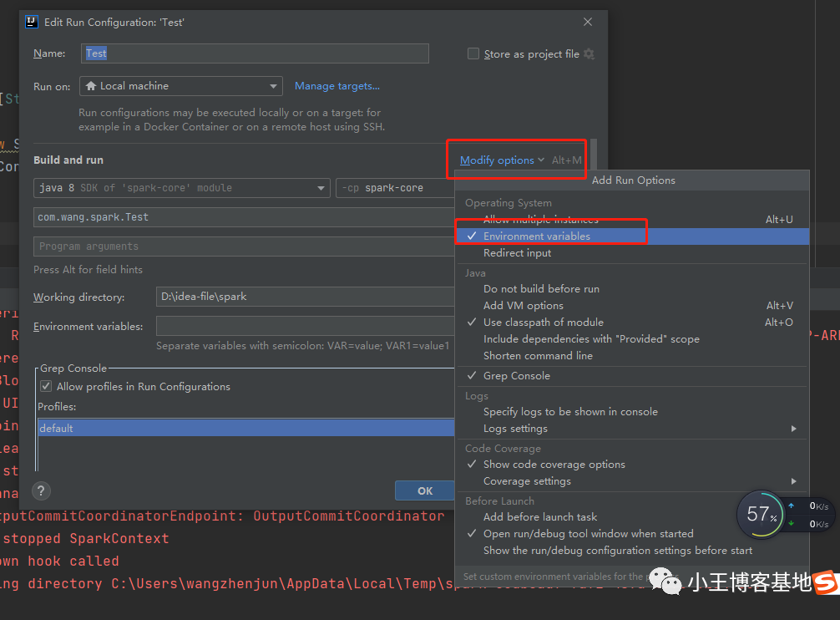Click the dialog's vertical scrollbar
Image resolution: width=840 pixels, height=620 pixels.
(x=593, y=155)
